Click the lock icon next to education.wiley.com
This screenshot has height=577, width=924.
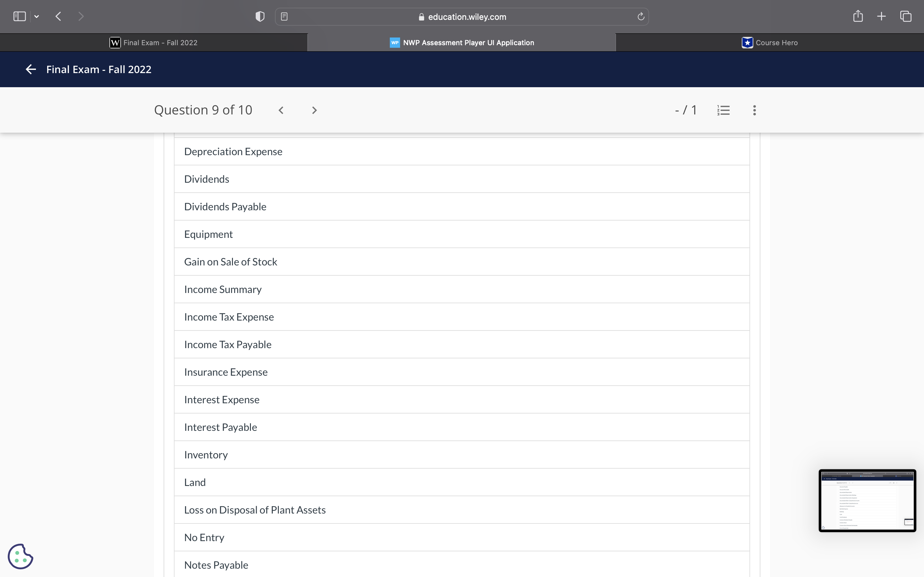pos(421,17)
